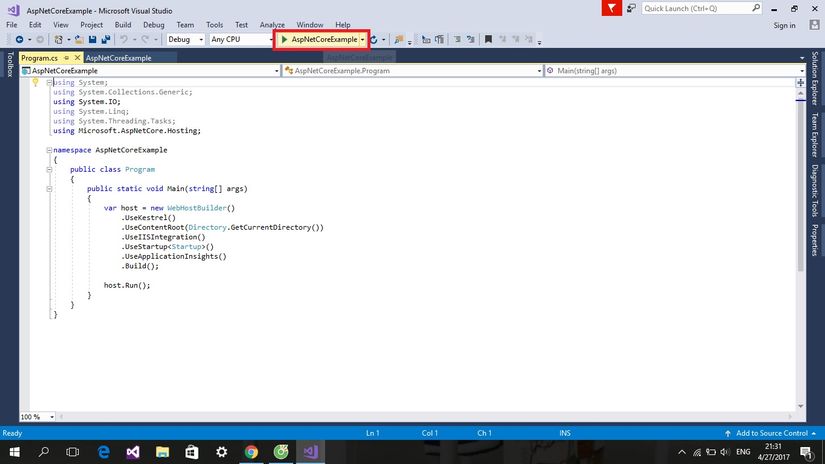The height and width of the screenshot is (464, 825).
Task: Switch to the AspNetCoreExample document tab
Action: click(118, 58)
